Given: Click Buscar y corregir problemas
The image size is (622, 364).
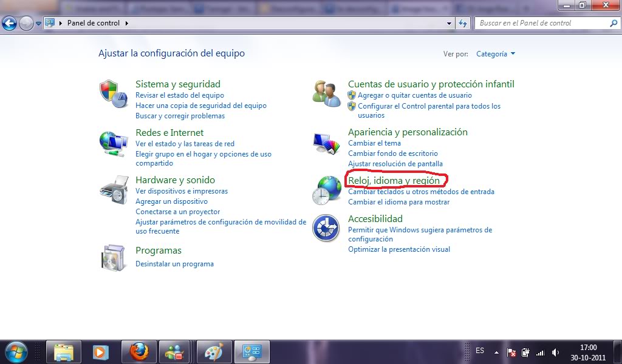Looking at the screenshot, I should click(180, 116).
